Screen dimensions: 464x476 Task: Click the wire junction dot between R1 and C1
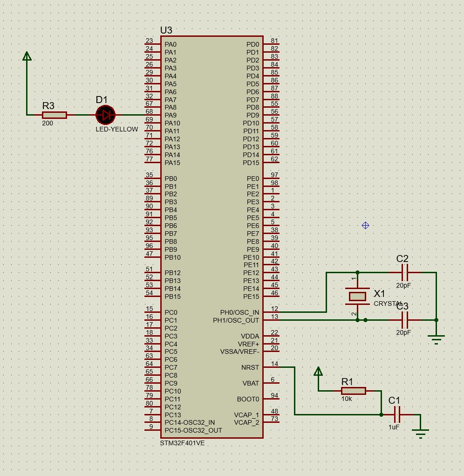click(381, 414)
